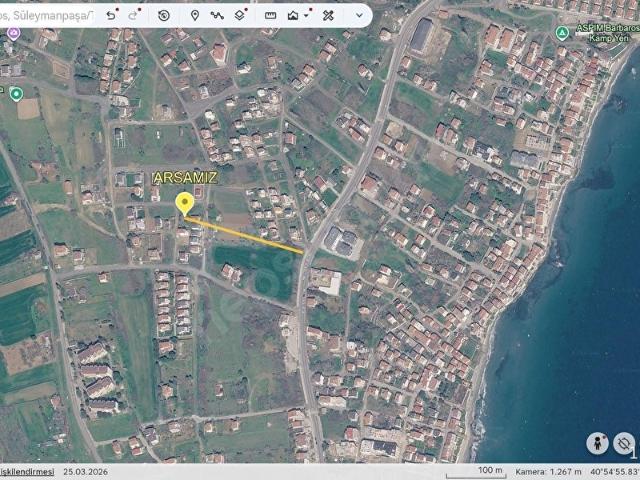Click the map style icon
The height and width of the screenshot is (480, 640).
pyautogui.click(x=293, y=16)
